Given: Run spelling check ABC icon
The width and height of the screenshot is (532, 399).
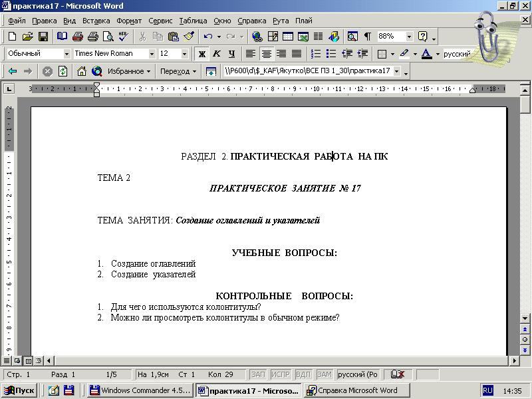Looking at the screenshot, I should (x=124, y=36).
